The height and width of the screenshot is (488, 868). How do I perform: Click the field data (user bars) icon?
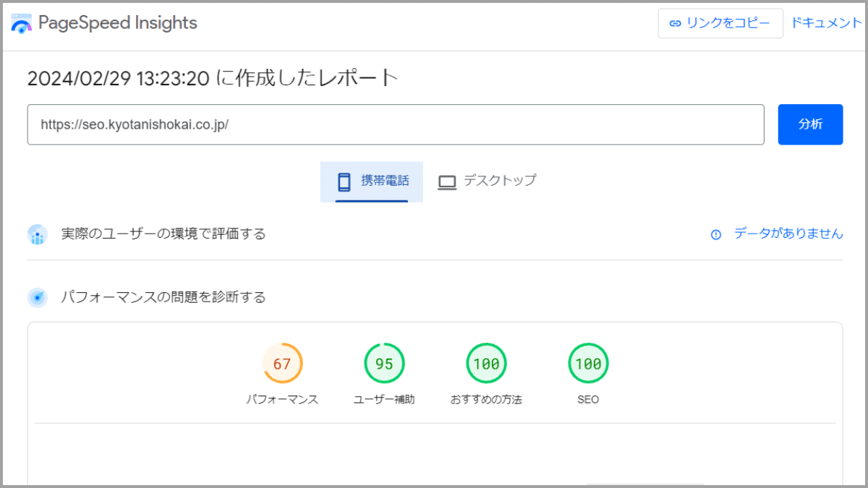[x=37, y=234]
